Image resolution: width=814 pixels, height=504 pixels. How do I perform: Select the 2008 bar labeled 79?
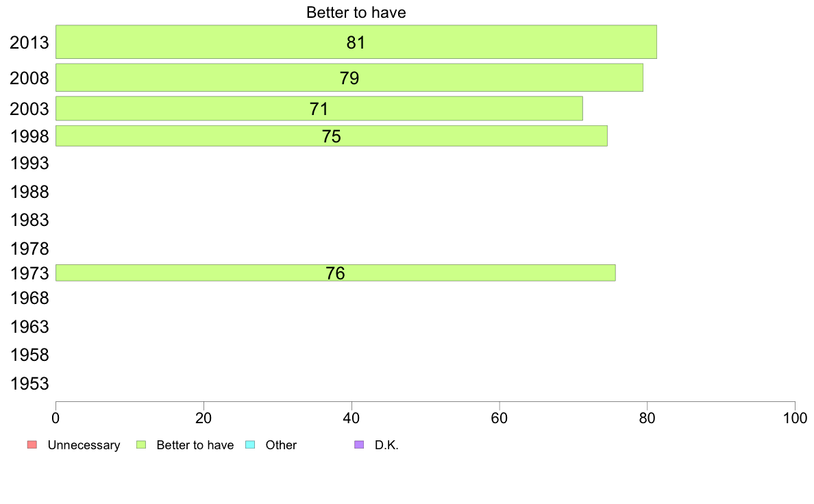(349, 78)
